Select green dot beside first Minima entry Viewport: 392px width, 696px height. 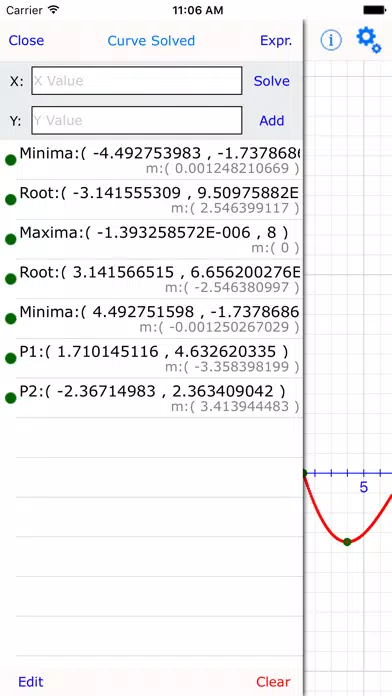click(x=11, y=161)
